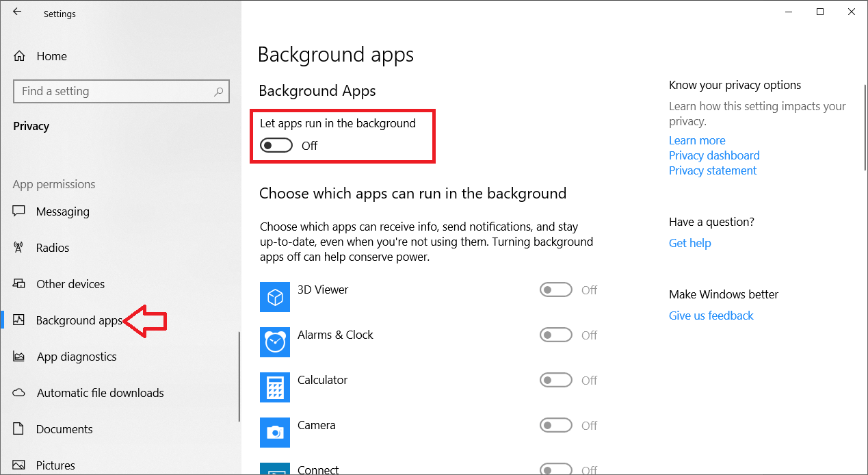Open Messaging privacy settings
The image size is (868, 475).
62,211
